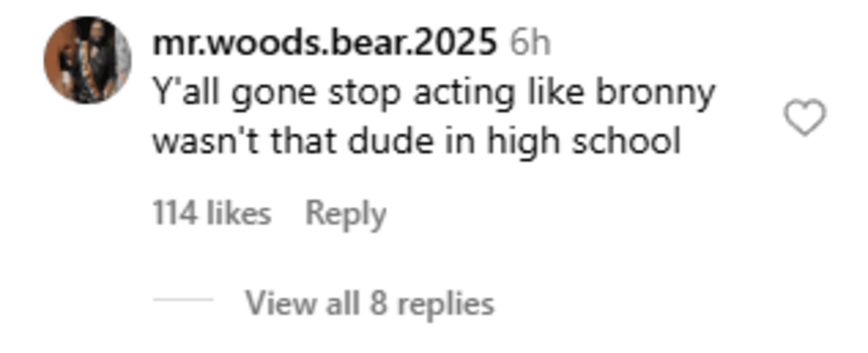
Task: Click the gray 114 likes count
Action: coord(212,212)
